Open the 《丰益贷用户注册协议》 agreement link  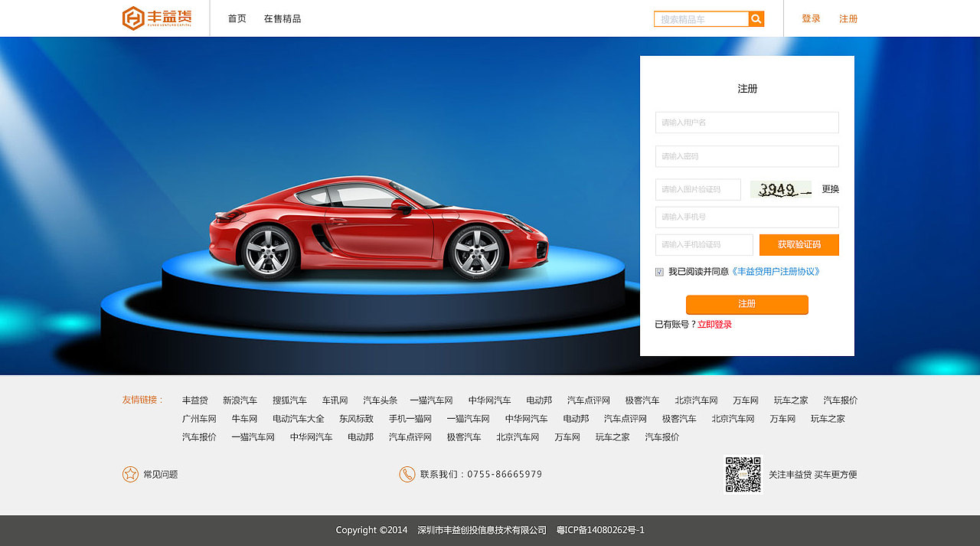coord(776,271)
